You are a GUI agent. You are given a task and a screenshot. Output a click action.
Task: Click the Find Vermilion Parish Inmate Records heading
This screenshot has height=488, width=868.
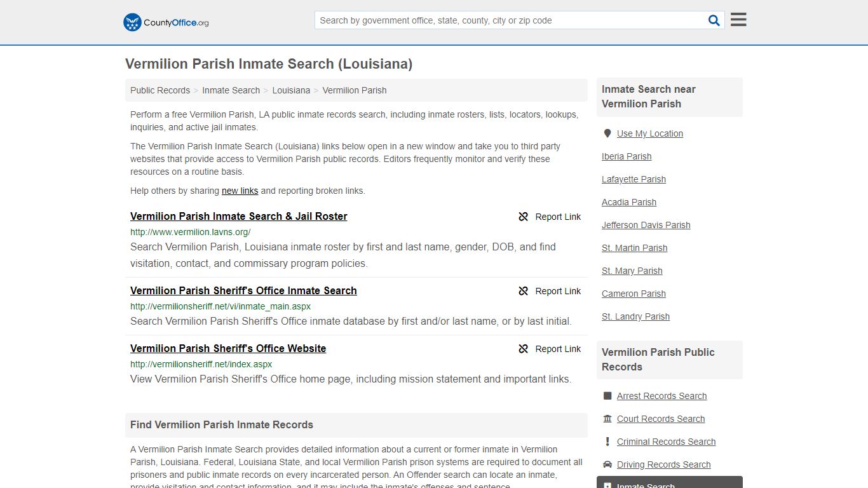pyautogui.click(x=222, y=424)
